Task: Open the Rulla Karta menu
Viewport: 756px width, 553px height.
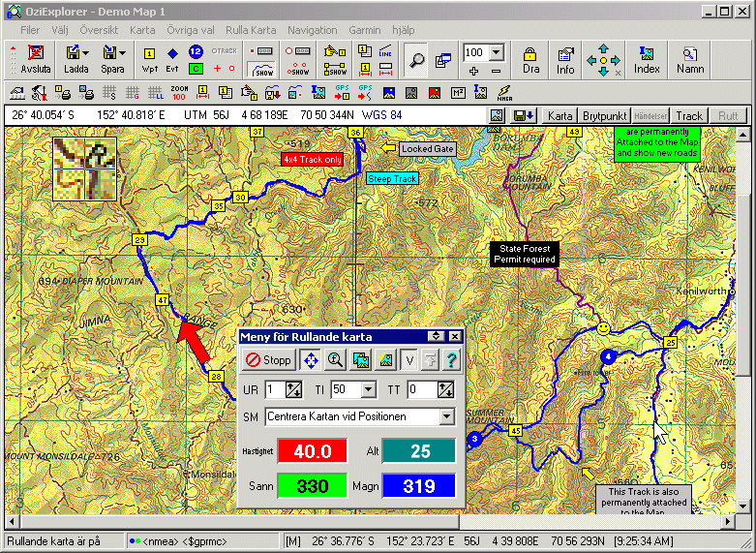Action: click(x=251, y=30)
